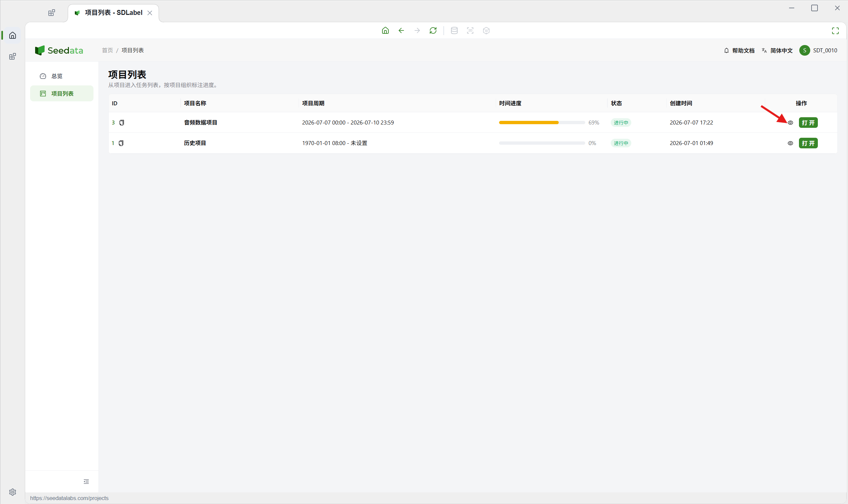The width and height of the screenshot is (848, 504).
Task: Click the 从项目进入任务列表 subtitle text
Action: [163, 85]
